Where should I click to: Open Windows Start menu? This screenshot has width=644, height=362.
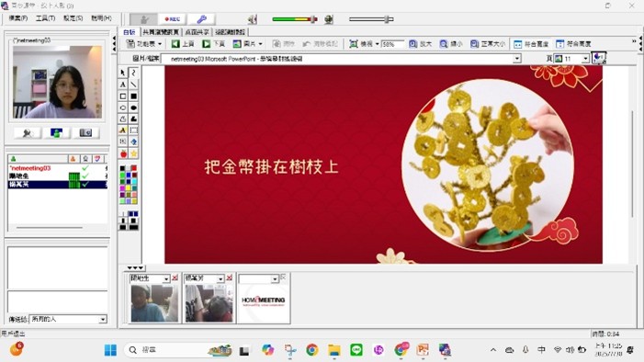click(110, 350)
